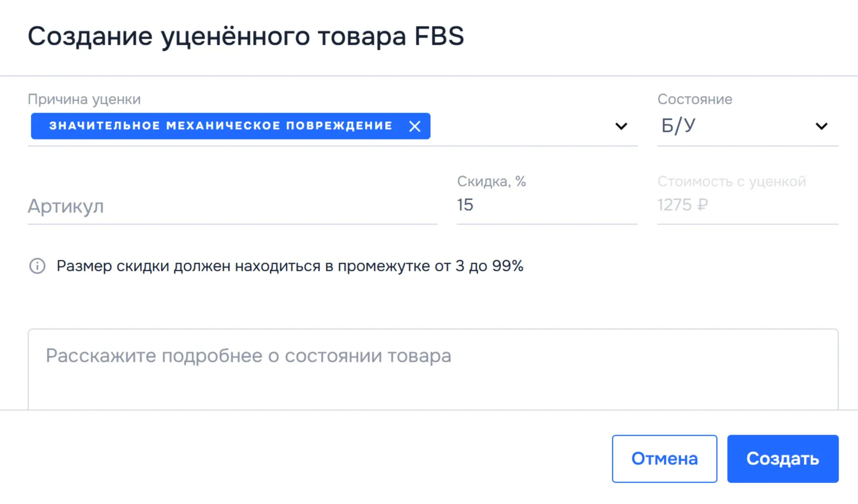Click the Причина уценки label
Image resolution: width=858 pixels, height=504 pixels.
(x=84, y=99)
